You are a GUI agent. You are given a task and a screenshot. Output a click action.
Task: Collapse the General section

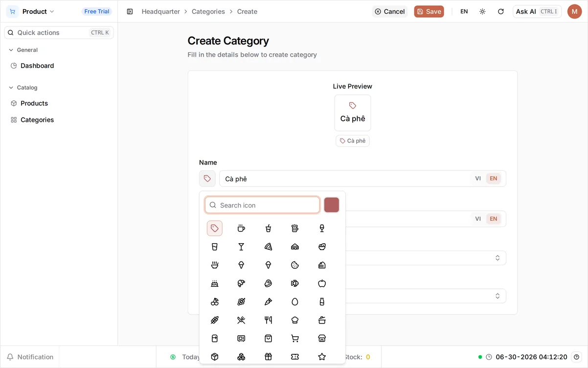tap(23, 50)
